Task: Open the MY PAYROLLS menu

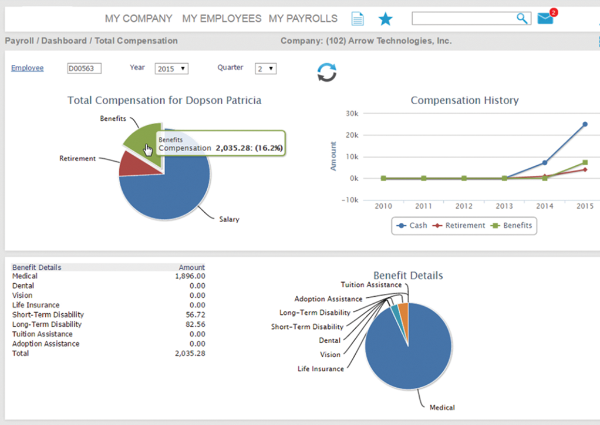Action: coord(303,19)
